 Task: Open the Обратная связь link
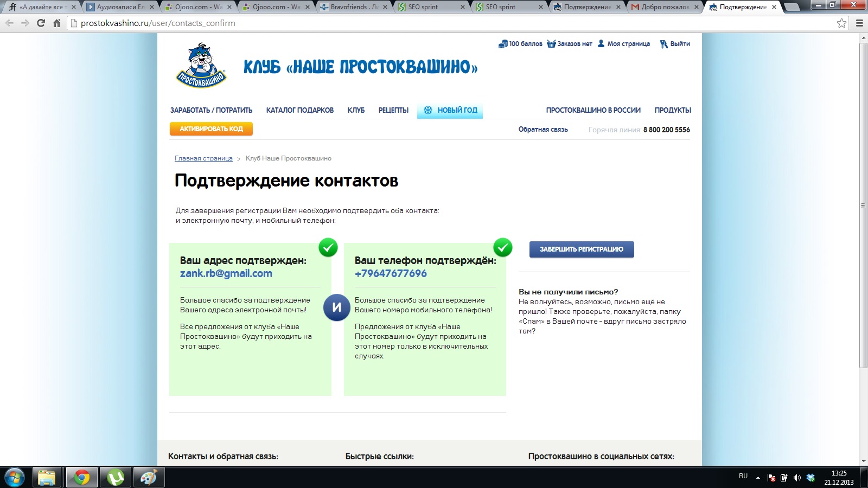coord(543,130)
